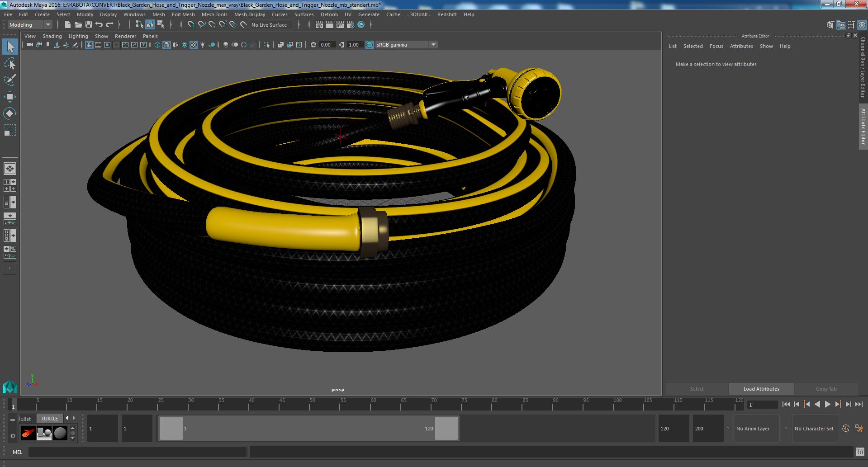Click range slider left handle
The image size is (868, 467).
click(x=171, y=428)
